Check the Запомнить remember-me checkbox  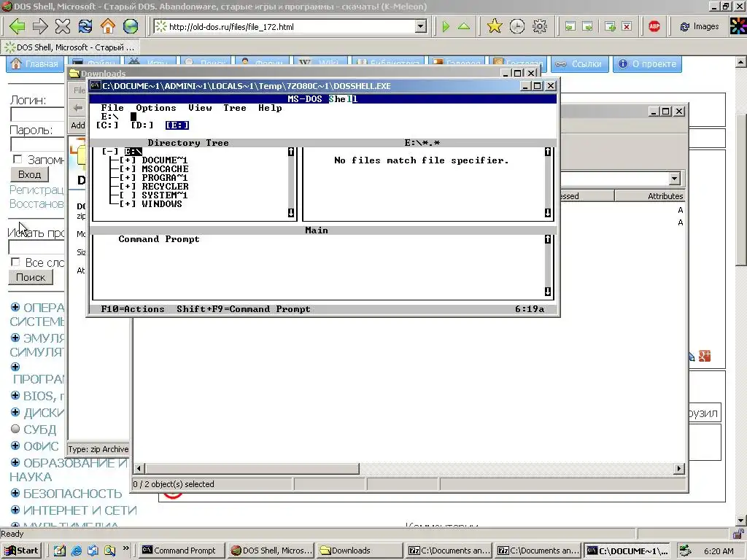pos(18,159)
